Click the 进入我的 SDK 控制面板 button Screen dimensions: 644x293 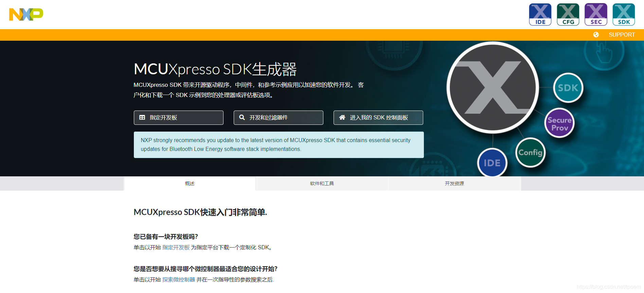coord(378,118)
